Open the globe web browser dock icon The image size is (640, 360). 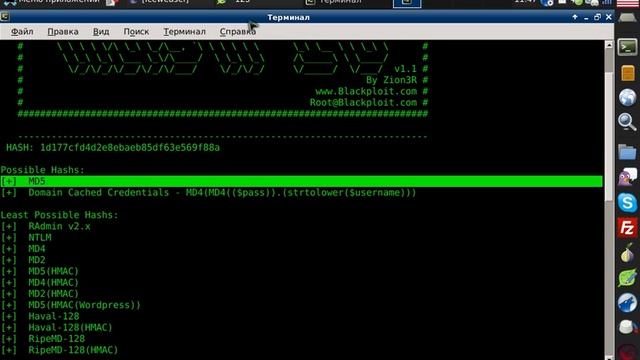pyautogui.click(x=627, y=98)
